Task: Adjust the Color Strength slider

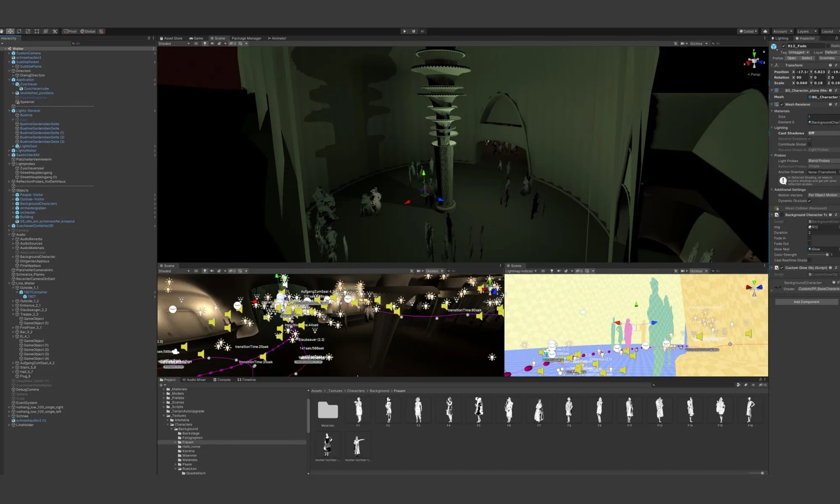Action: click(x=827, y=255)
